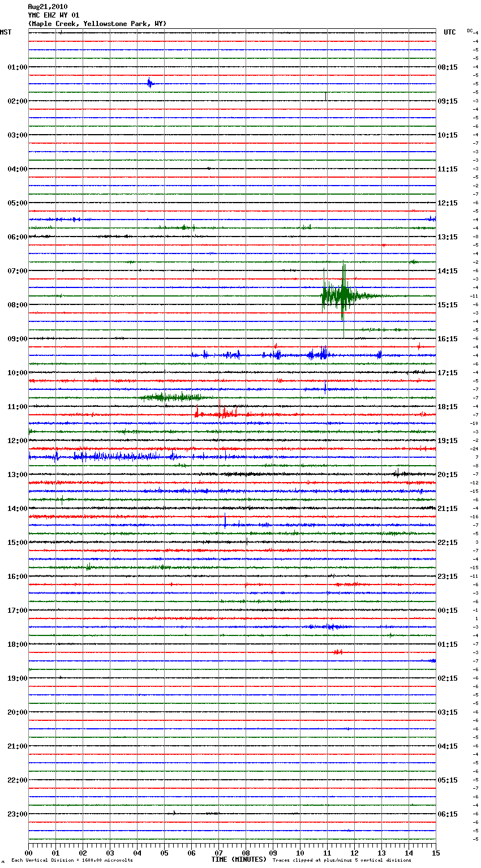The width and height of the screenshot is (481, 868).
Task: Click the 'MST' time zone label
Action: click(x=6, y=32)
